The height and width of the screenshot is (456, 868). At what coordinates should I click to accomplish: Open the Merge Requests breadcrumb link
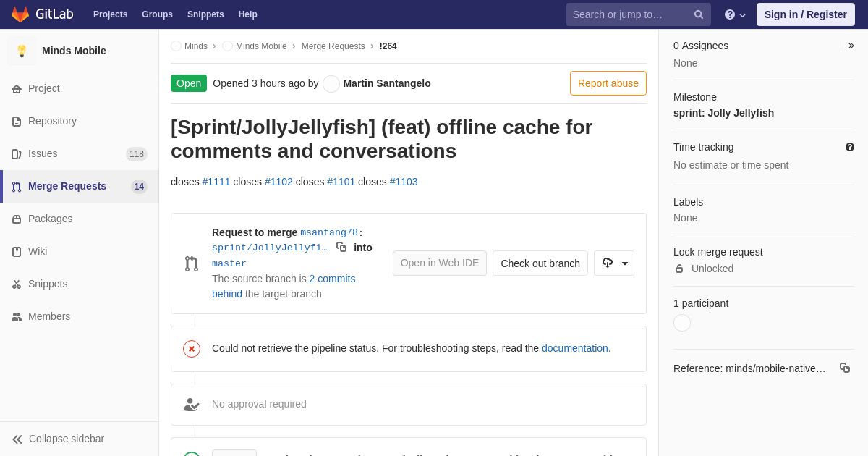point(333,46)
